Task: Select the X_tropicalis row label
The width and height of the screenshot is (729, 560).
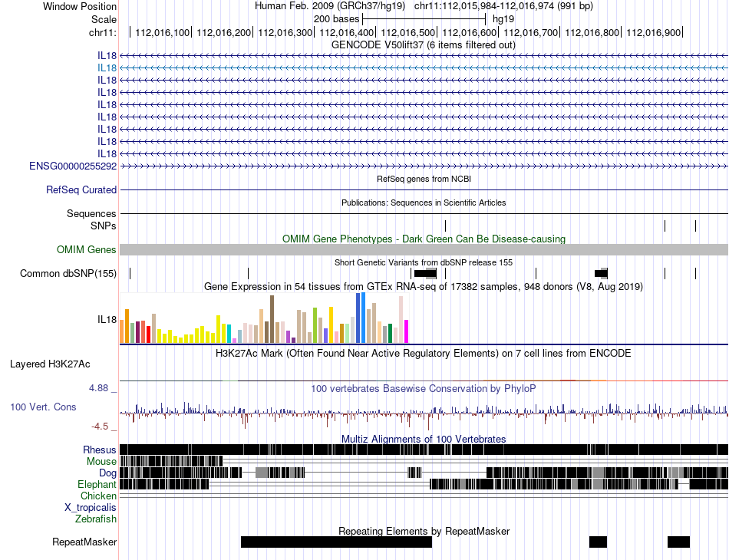Action: click(x=91, y=508)
